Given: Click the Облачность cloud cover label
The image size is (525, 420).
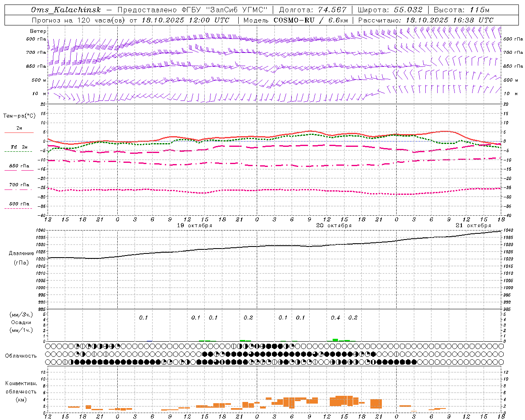Looking at the screenshot, I should pyautogui.click(x=21, y=356).
